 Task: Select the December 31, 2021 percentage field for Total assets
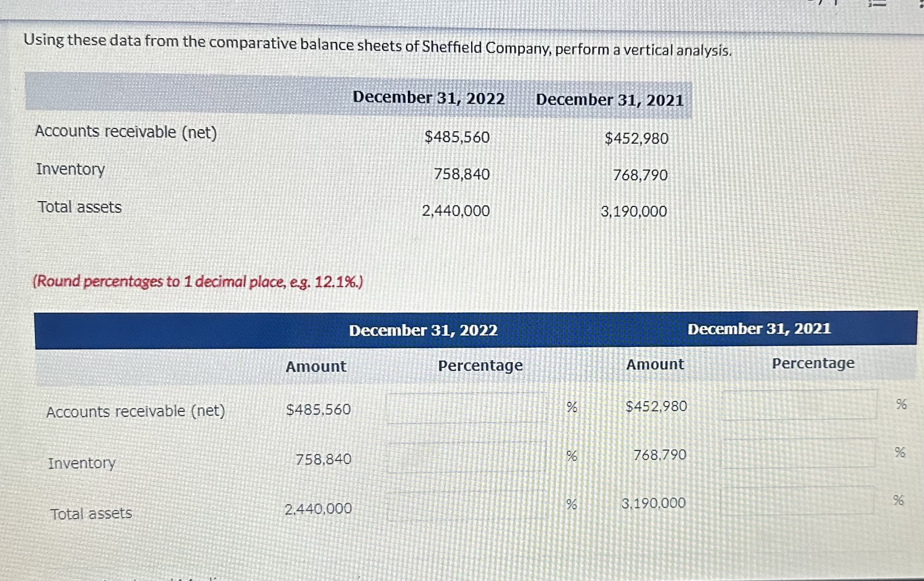[799, 500]
